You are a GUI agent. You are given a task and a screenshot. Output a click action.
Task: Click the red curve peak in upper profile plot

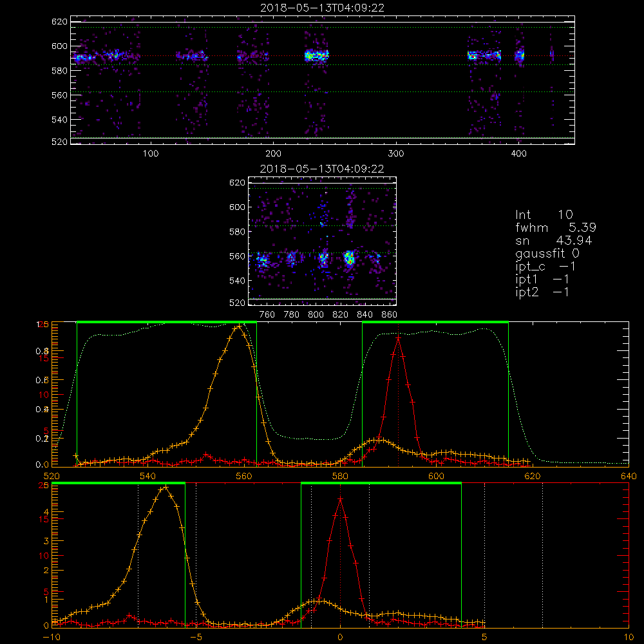(398, 338)
